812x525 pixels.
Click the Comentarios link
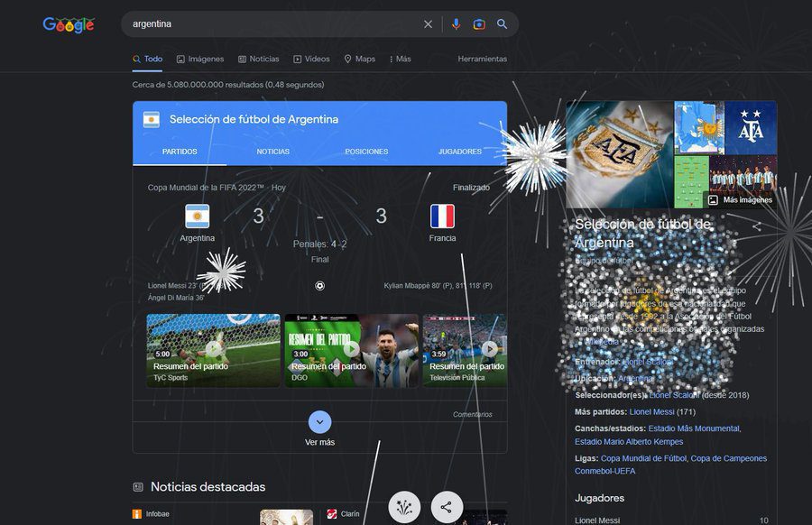(x=472, y=414)
